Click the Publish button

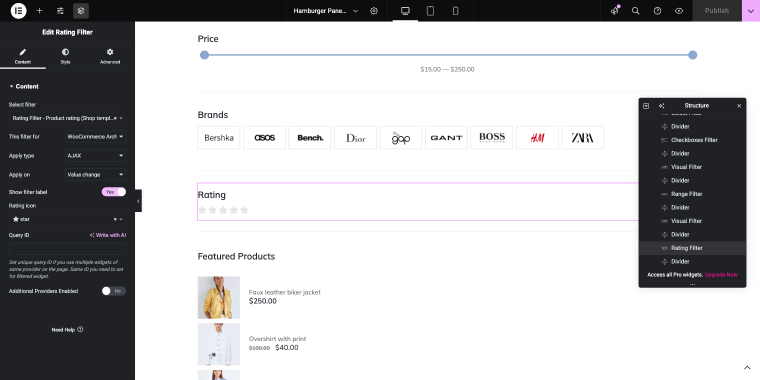tap(717, 11)
